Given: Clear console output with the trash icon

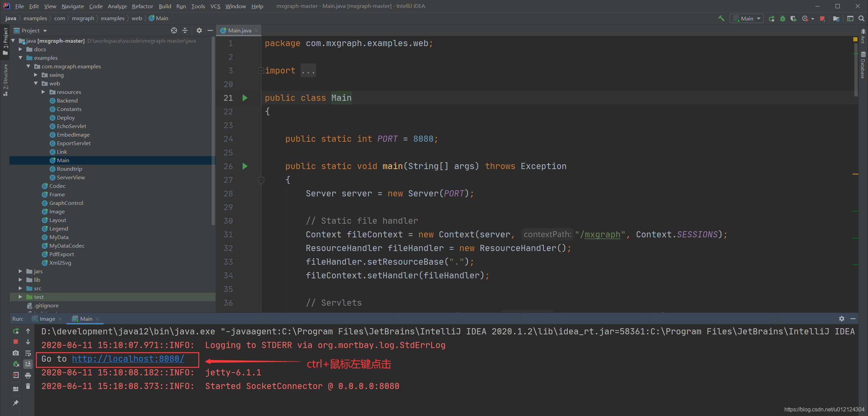Looking at the screenshot, I should coord(28,386).
